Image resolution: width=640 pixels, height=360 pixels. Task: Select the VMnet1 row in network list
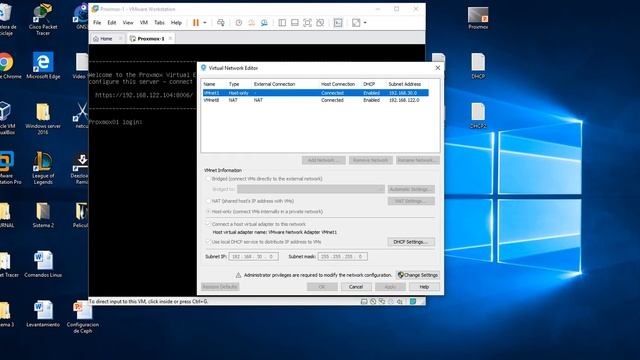[316, 93]
